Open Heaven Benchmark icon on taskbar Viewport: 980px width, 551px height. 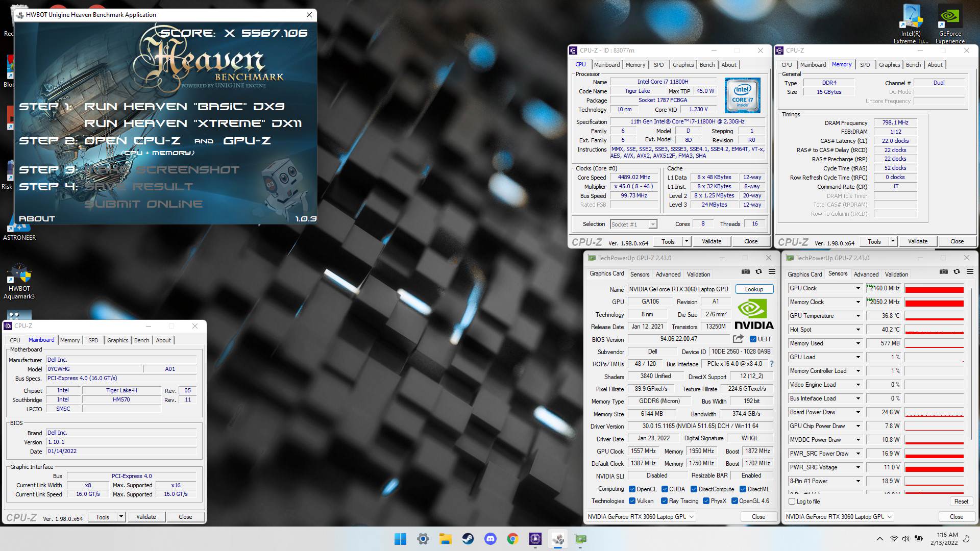[558, 539]
